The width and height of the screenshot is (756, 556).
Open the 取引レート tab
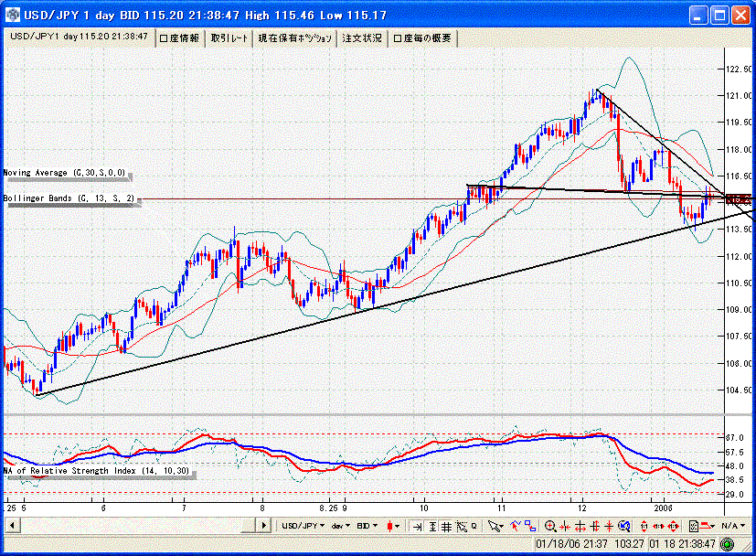click(229, 37)
